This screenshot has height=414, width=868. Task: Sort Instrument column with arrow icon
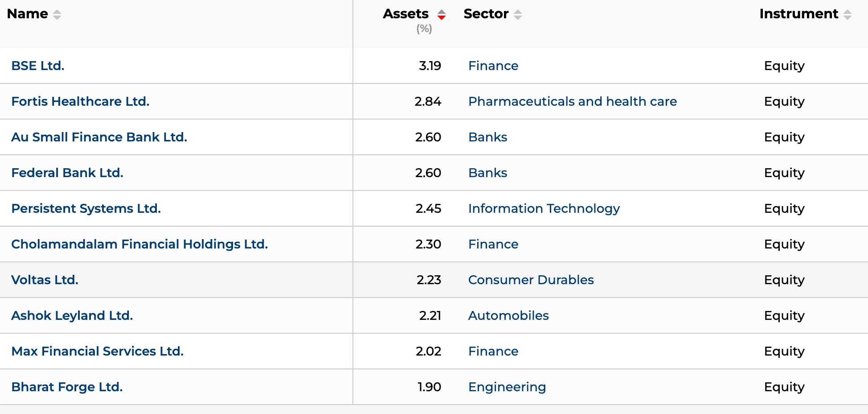point(847,15)
